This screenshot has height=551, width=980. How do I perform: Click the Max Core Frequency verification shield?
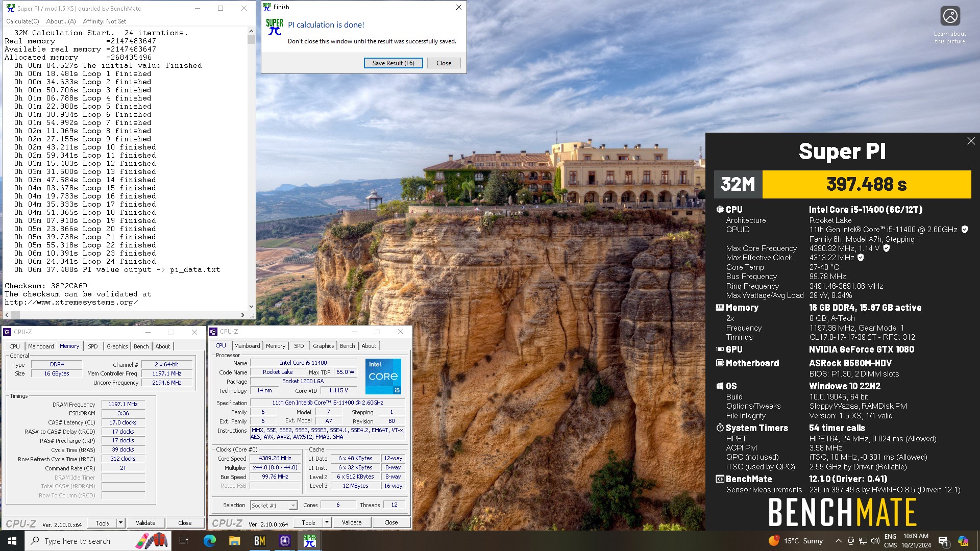[x=886, y=248]
